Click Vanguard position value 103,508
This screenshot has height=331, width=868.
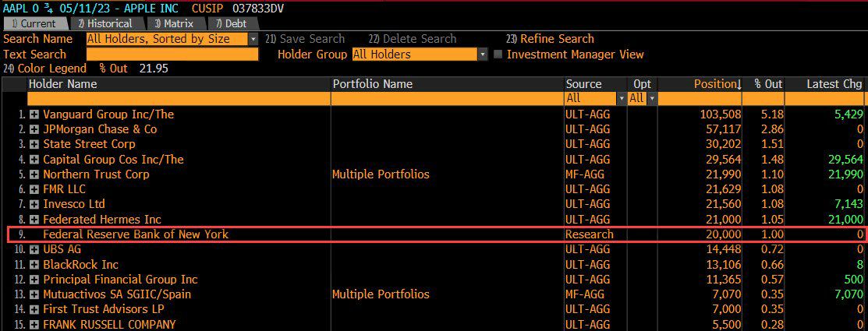[720, 114]
